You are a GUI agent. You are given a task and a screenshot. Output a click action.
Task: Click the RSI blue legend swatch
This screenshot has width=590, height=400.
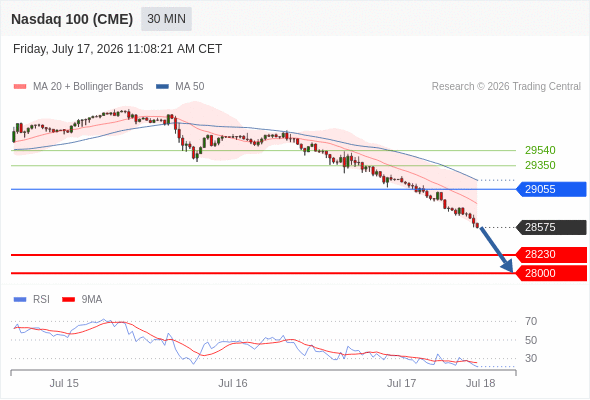click(20, 300)
